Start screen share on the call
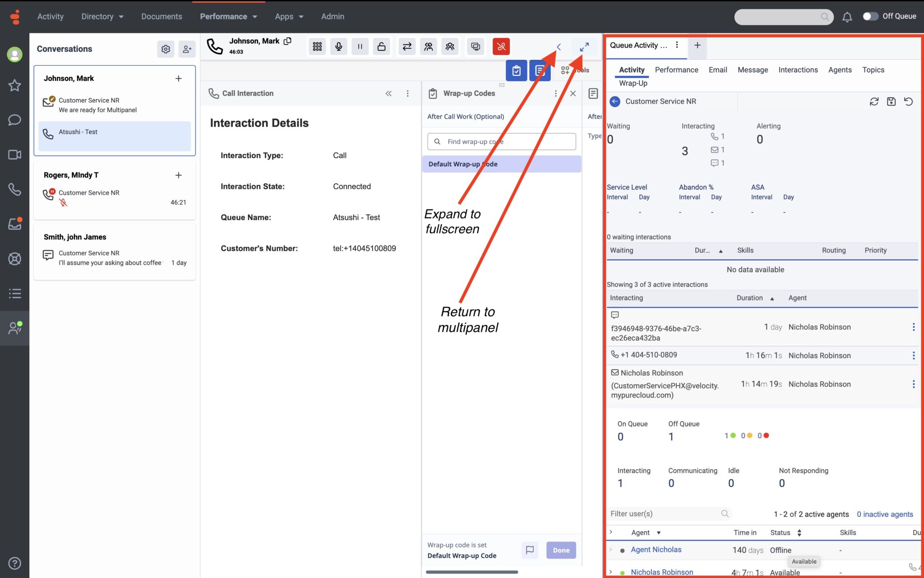924x578 pixels. [x=475, y=46]
